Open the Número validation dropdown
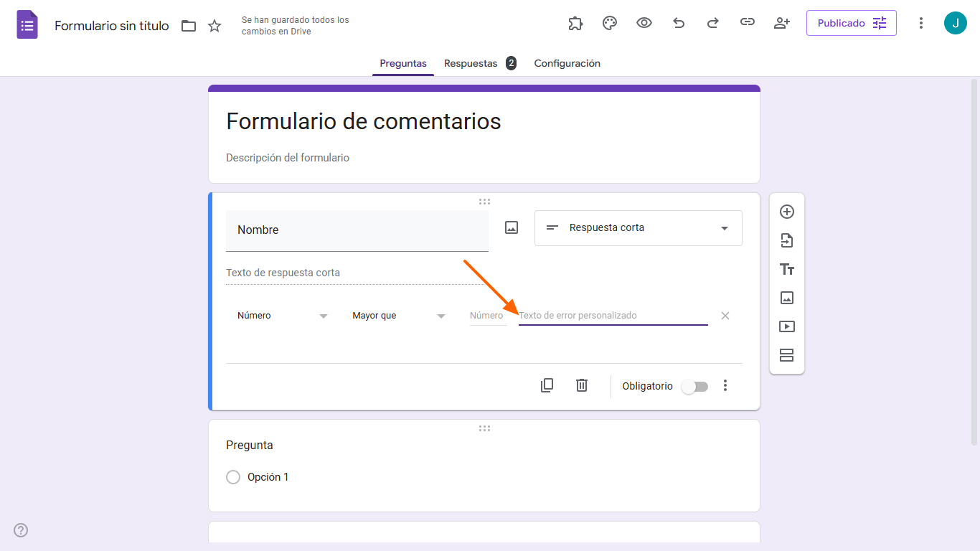 283,315
